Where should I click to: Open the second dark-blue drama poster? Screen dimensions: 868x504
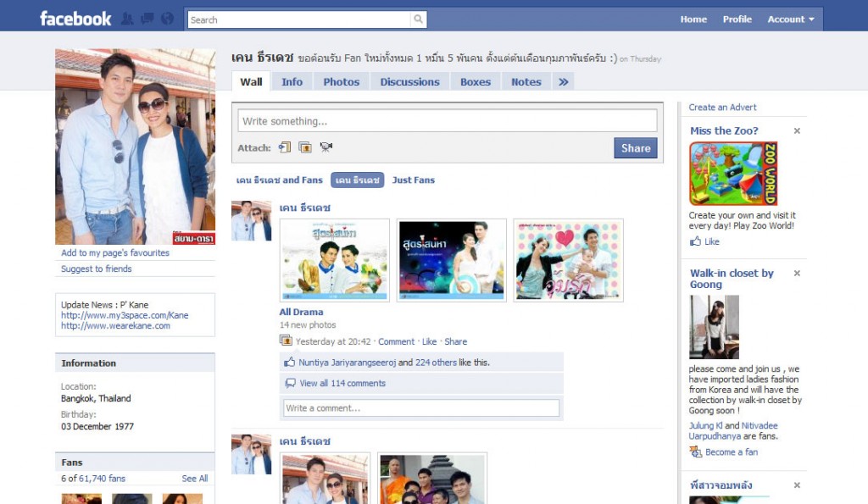click(x=451, y=260)
